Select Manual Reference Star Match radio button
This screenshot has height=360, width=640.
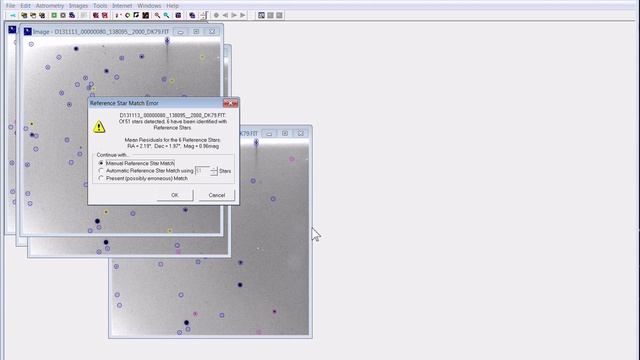(101, 163)
